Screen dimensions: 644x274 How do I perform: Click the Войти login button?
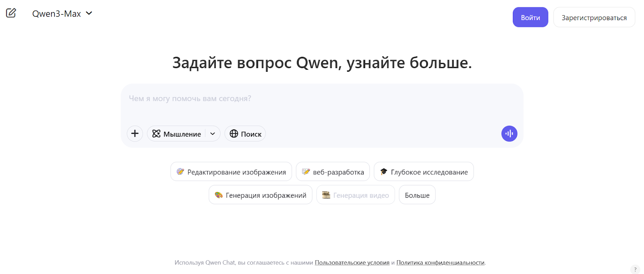[x=530, y=17]
